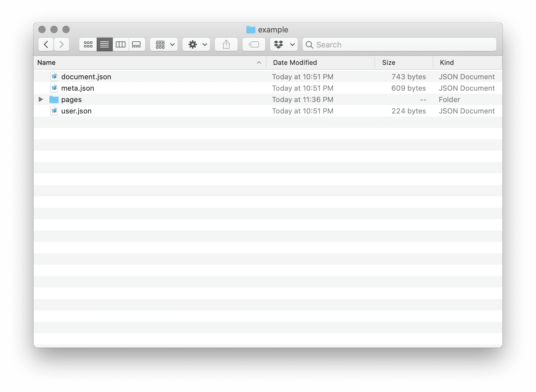Click the 224 bytes size value

pyautogui.click(x=408, y=111)
